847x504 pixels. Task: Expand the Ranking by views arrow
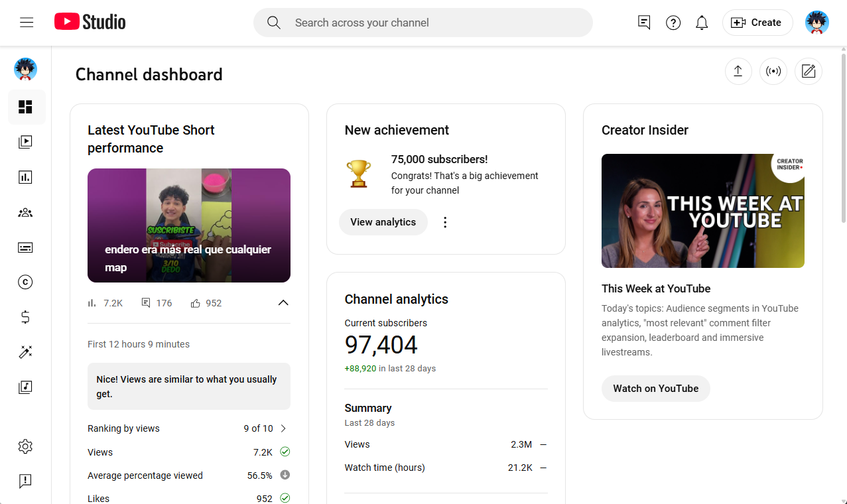[284, 428]
